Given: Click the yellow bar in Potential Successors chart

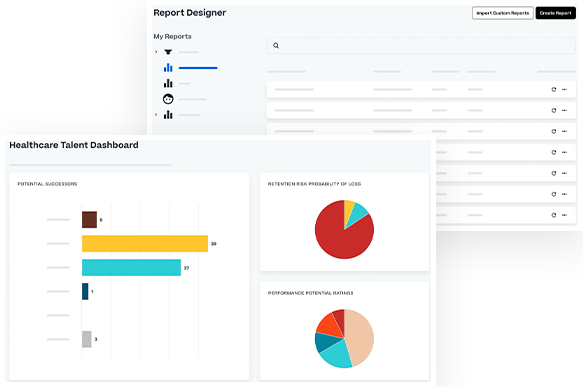Looking at the screenshot, I should point(145,244).
